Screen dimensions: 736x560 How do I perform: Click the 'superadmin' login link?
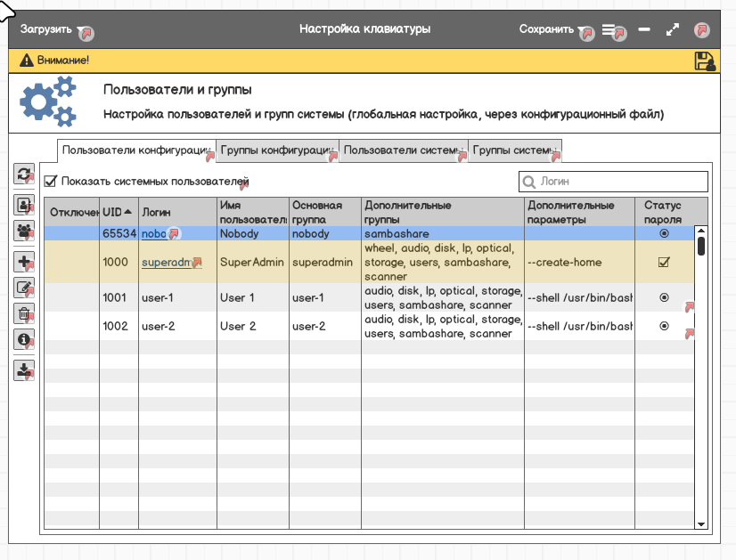[166, 263]
